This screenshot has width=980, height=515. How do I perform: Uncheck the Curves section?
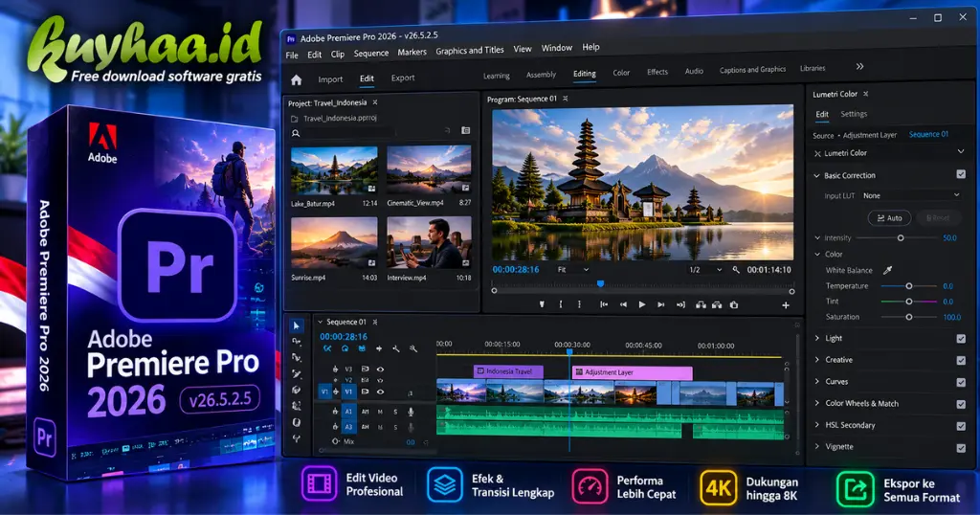coord(961,383)
